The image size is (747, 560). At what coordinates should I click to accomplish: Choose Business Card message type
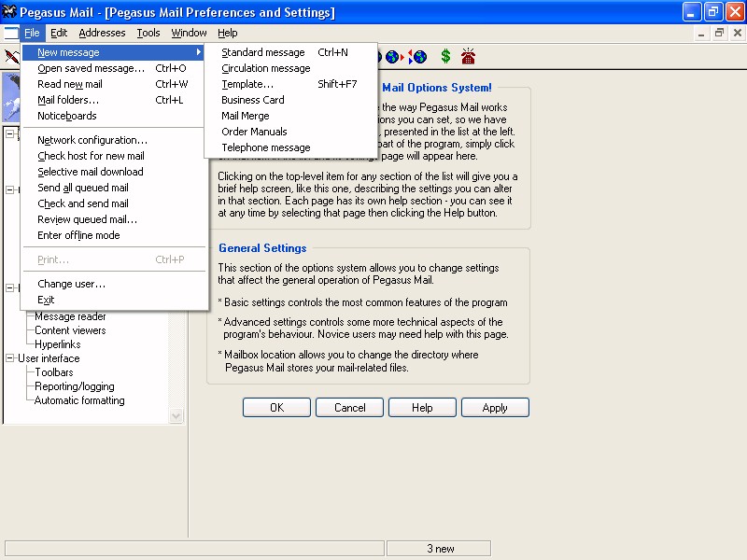tap(290, 100)
